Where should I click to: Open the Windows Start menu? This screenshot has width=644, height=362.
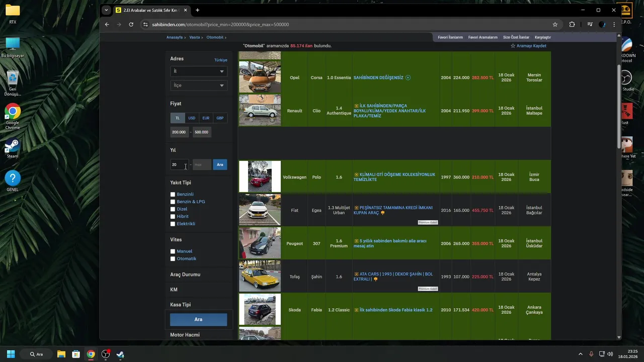click(x=11, y=354)
